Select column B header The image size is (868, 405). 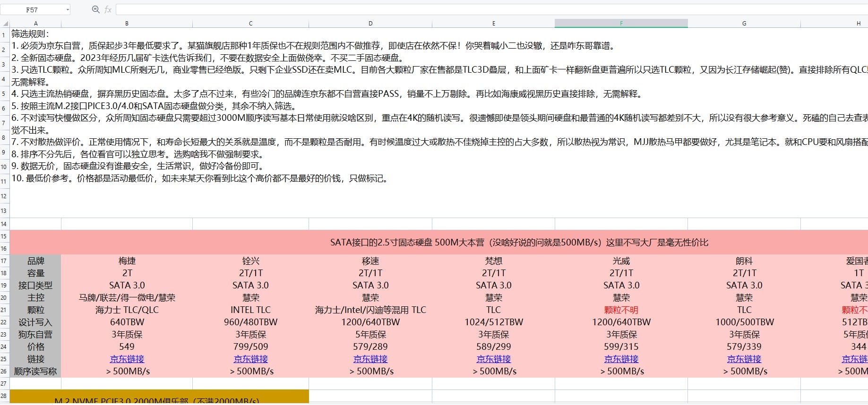(127, 23)
